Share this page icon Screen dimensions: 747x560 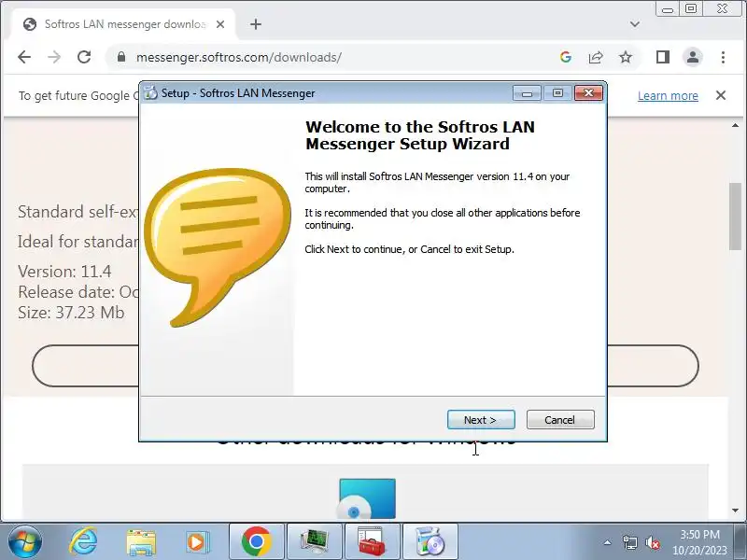point(596,57)
